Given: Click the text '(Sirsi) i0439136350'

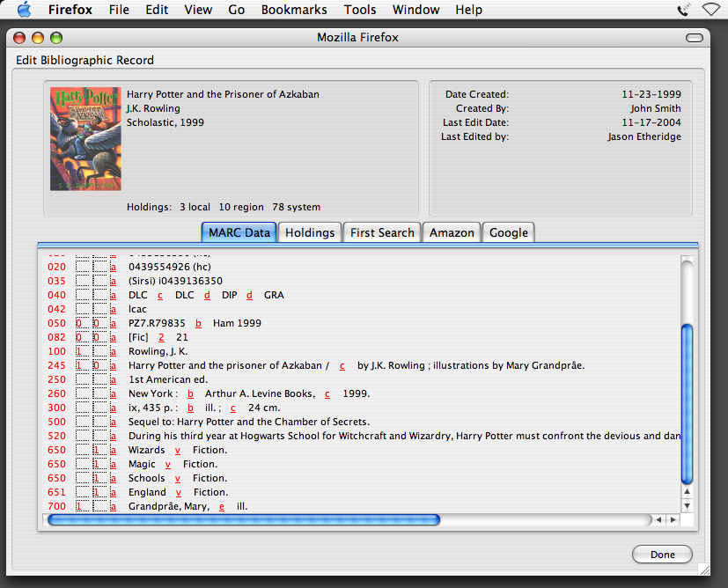Looking at the screenshot, I should coord(175,282).
